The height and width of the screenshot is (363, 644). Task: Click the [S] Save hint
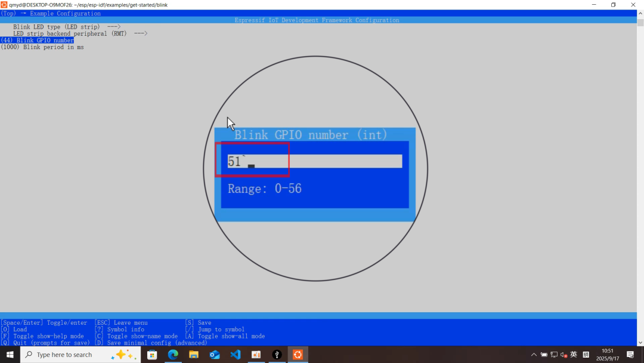[x=198, y=323]
